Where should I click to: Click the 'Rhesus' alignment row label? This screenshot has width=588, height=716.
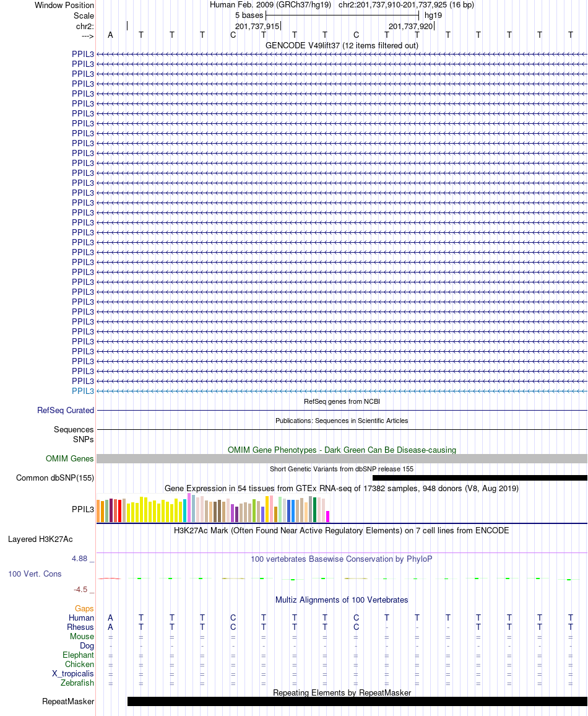point(80,627)
